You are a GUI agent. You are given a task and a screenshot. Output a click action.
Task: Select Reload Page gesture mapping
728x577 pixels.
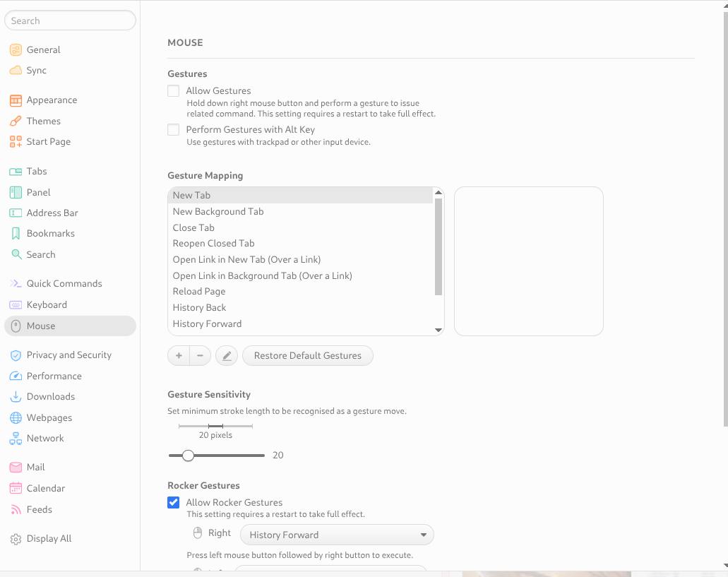[300, 292]
